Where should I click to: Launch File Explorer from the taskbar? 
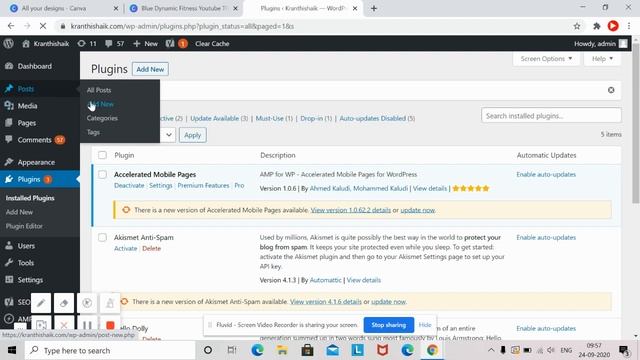coord(282,350)
